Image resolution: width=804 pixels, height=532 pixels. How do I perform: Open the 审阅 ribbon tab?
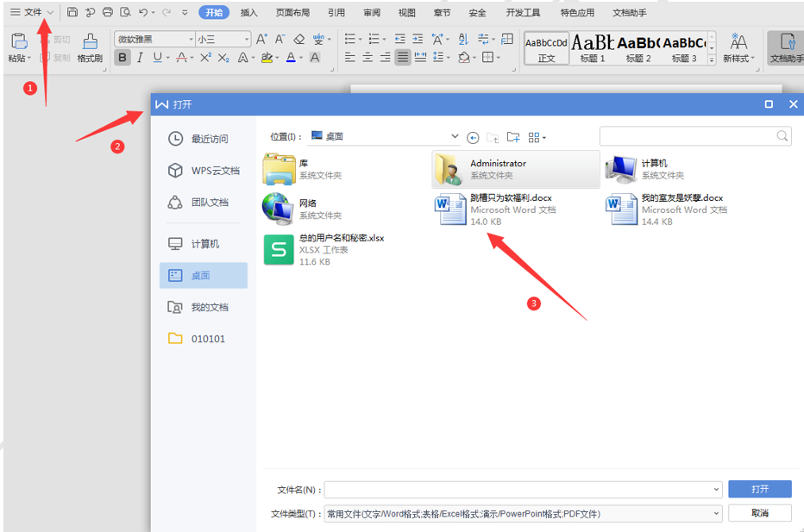[372, 12]
